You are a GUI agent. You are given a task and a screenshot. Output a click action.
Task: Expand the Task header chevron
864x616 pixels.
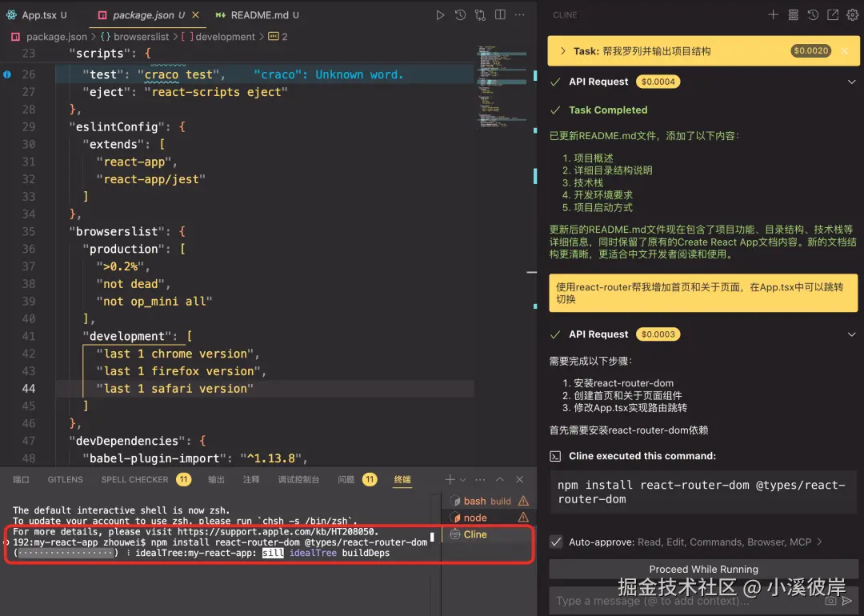(x=562, y=50)
